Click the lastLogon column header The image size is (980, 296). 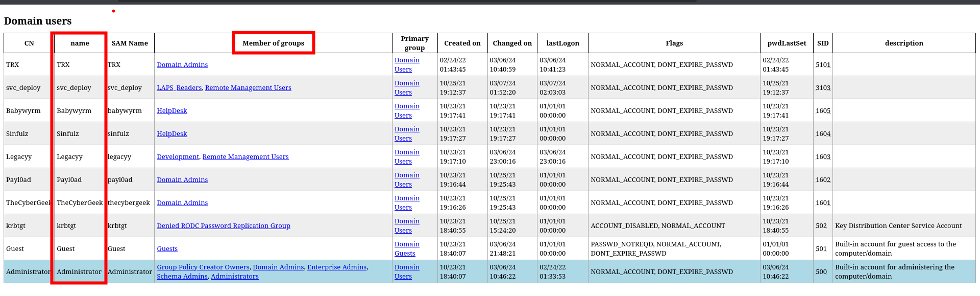[x=562, y=43]
